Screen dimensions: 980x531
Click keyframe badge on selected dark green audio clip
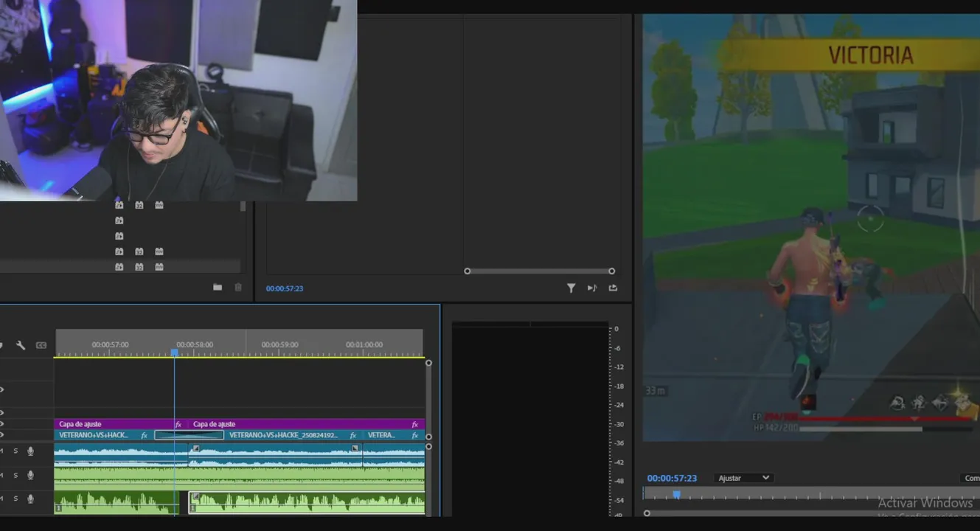click(x=196, y=496)
